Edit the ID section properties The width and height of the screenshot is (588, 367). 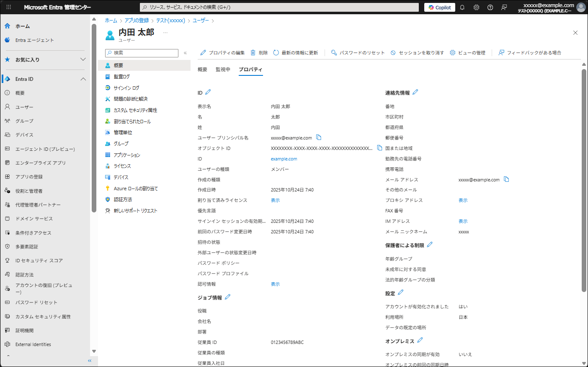tap(208, 92)
